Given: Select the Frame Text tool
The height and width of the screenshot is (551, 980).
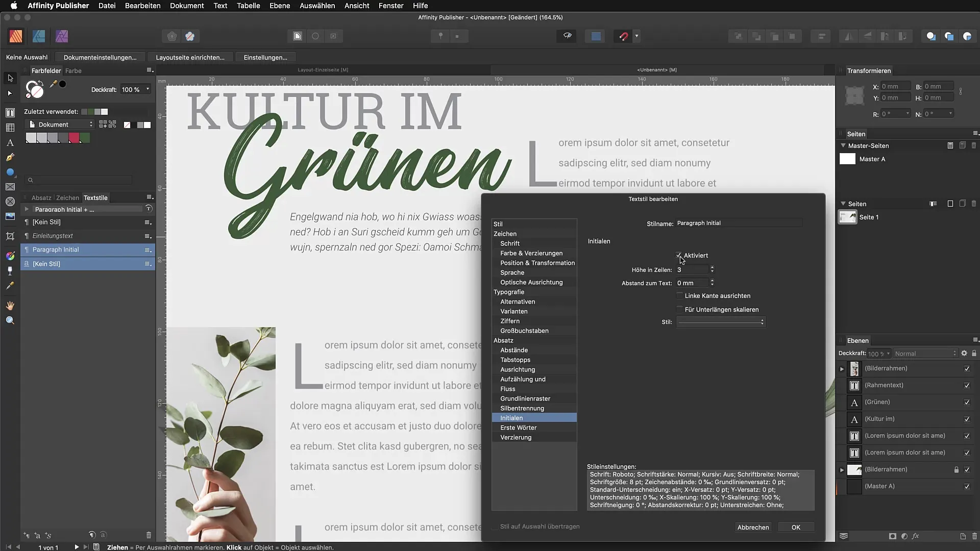Looking at the screenshot, I should click(x=10, y=113).
